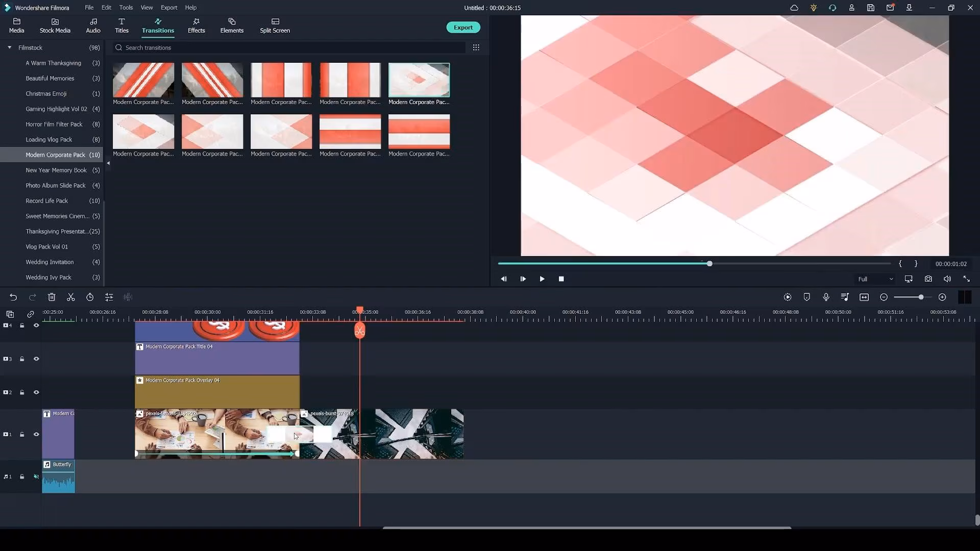
Task: Add a marker with shield icon
Action: (x=806, y=297)
